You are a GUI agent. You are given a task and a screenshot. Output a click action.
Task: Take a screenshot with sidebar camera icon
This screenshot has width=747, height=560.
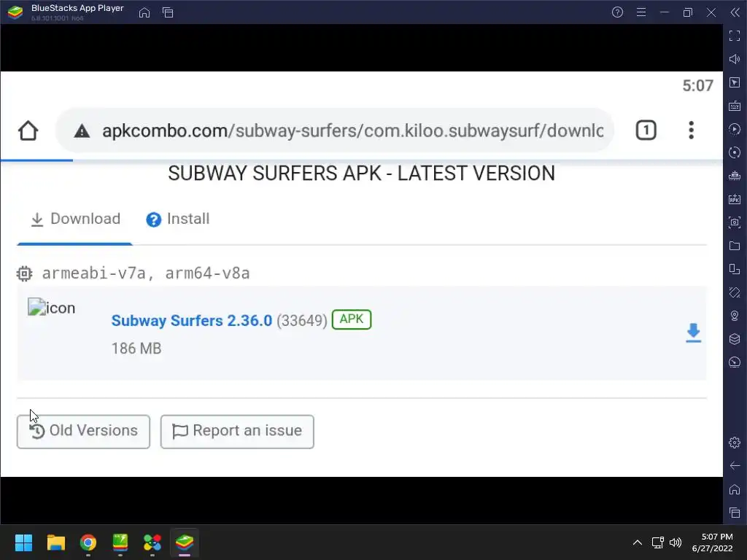tap(735, 222)
